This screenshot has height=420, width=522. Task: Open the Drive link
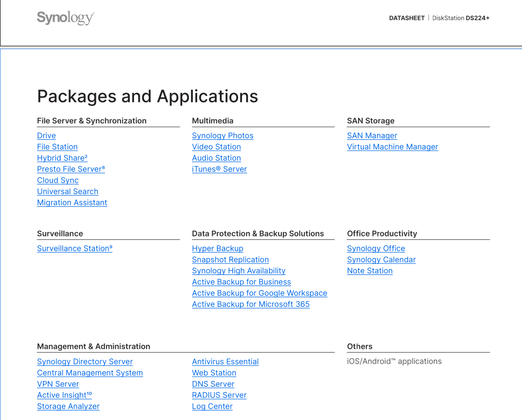click(x=46, y=136)
